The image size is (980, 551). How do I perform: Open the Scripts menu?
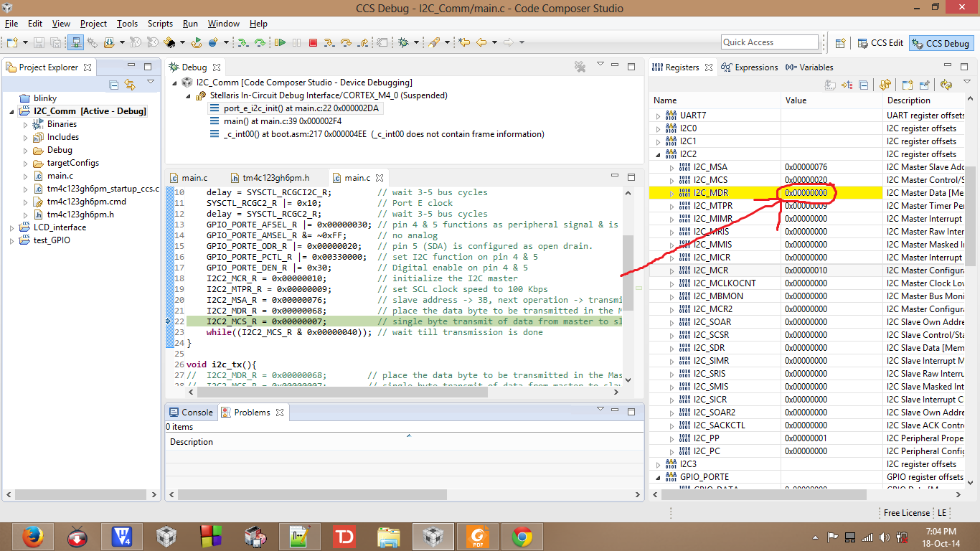click(x=160, y=24)
